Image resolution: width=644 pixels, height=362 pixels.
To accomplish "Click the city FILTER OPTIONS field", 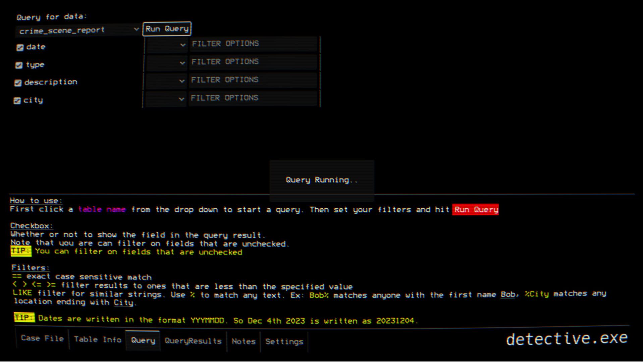I will click(x=253, y=98).
